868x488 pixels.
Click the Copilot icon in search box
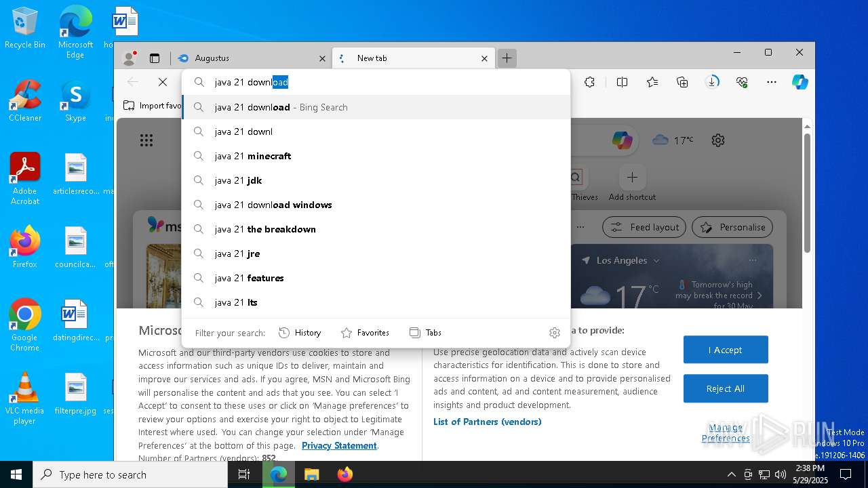tap(622, 140)
